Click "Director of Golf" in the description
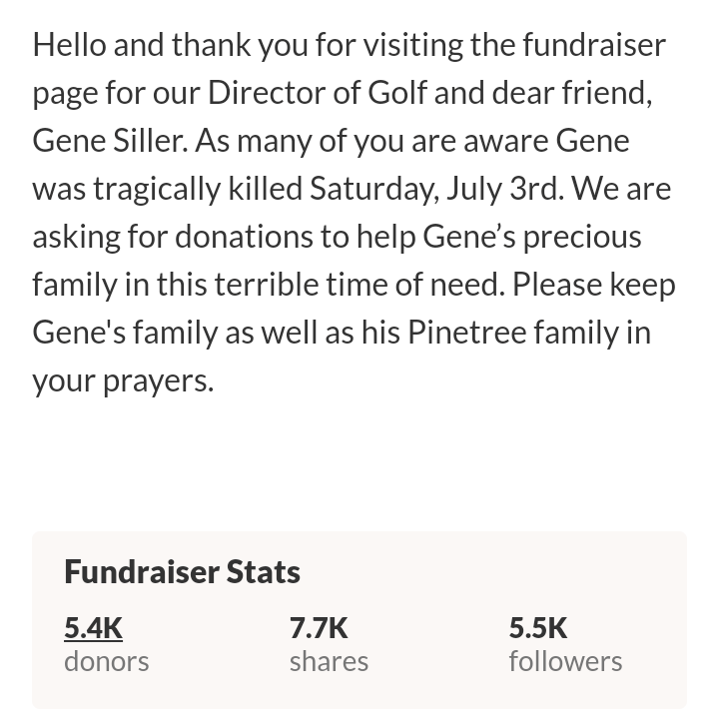 [317, 93]
